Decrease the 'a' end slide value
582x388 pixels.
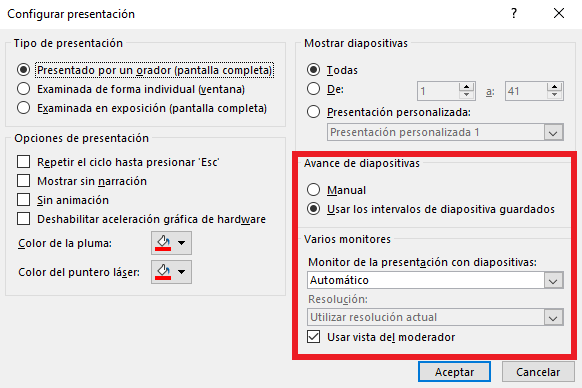(555, 95)
